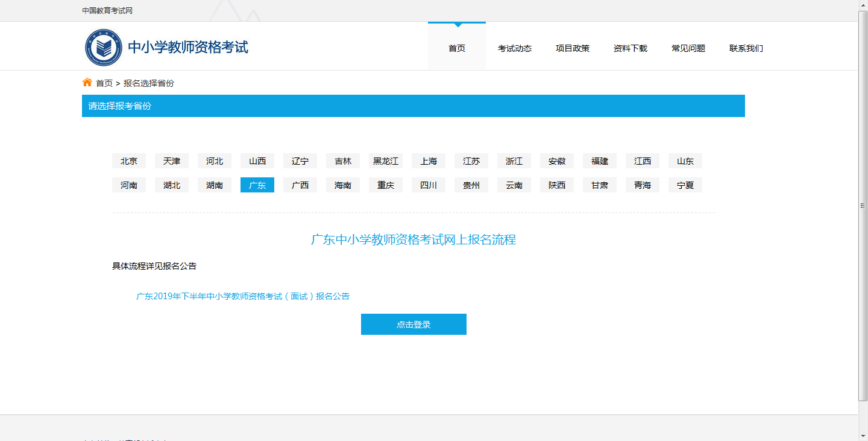The height and width of the screenshot is (441, 868).
Task: Select the 山东 province button
Action: point(685,161)
